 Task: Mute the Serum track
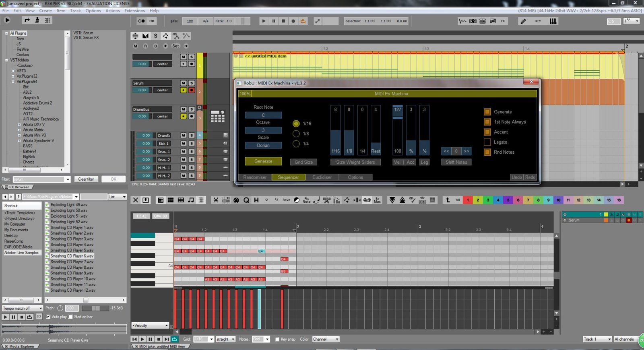pyautogui.click(x=184, y=83)
